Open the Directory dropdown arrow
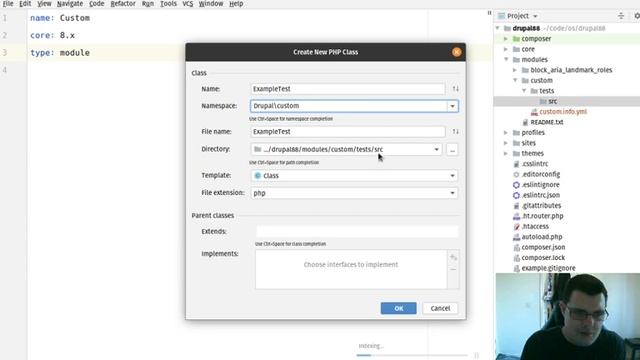 tap(436, 149)
